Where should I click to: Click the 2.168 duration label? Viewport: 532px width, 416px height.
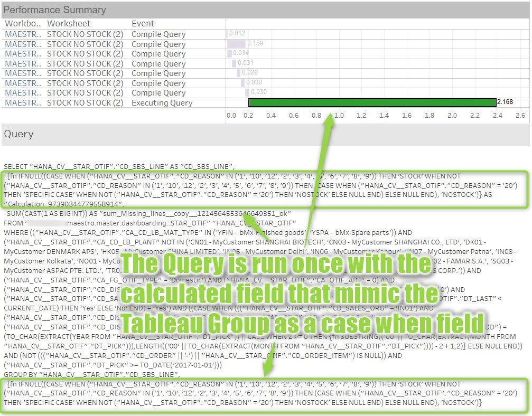(505, 102)
